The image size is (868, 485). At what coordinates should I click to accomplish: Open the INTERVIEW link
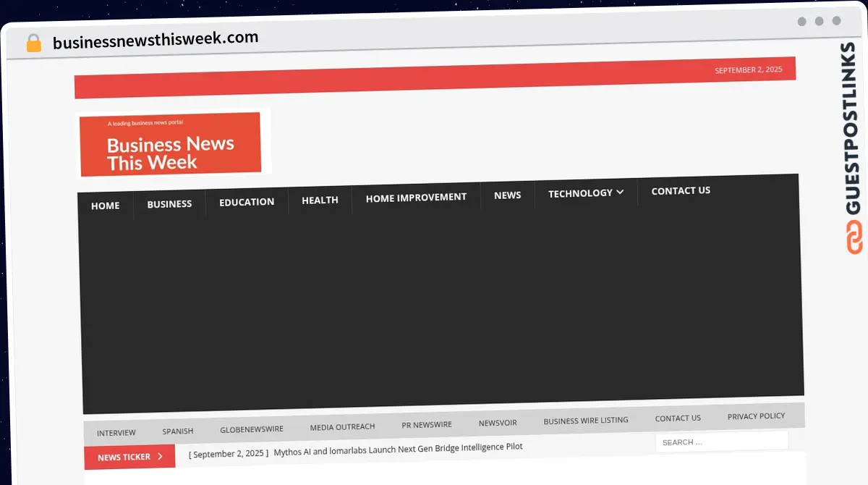click(116, 432)
